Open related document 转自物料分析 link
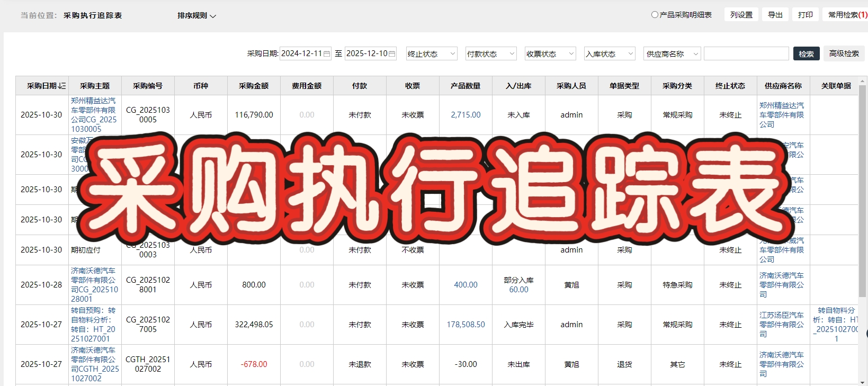 tap(836, 325)
